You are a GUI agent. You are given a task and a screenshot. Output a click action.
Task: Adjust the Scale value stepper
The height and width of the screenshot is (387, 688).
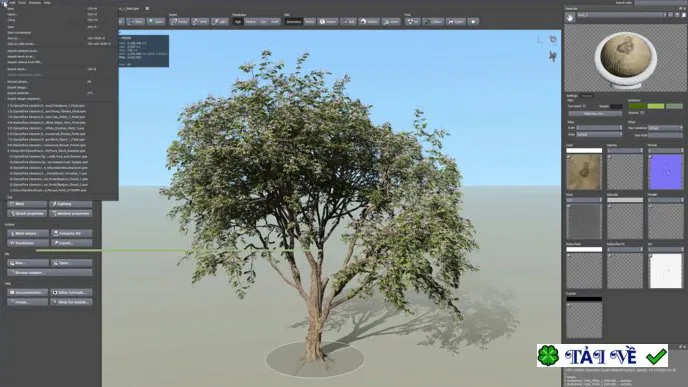pos(620,128)
